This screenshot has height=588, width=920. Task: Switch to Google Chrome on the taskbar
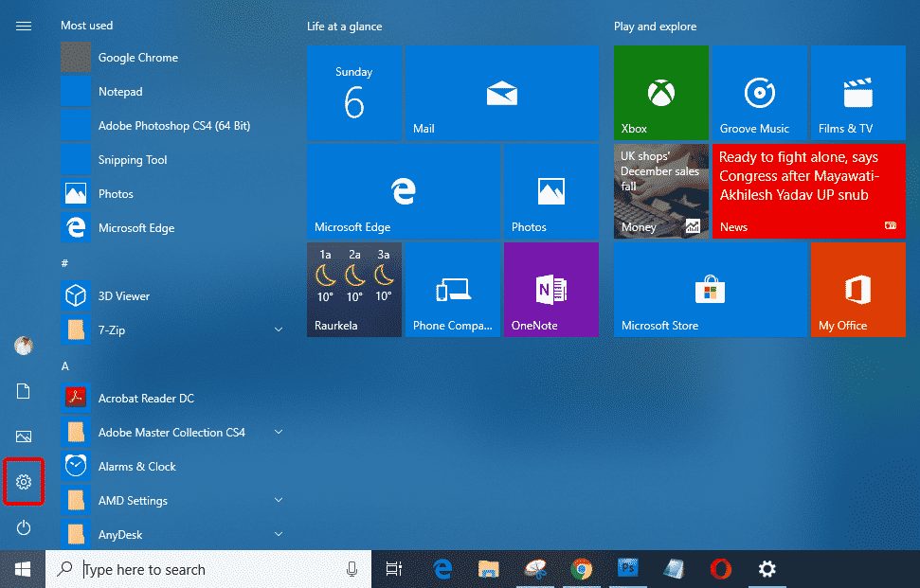tap(582, 569)
